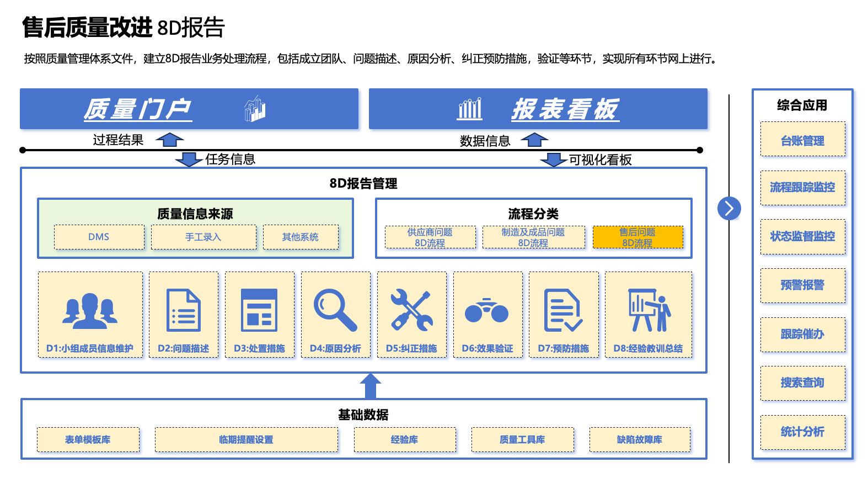Click the 3D bar chart icon beside 质量门户
The image size is (868, 489).
pyautogui.click(x=255, y=108)
